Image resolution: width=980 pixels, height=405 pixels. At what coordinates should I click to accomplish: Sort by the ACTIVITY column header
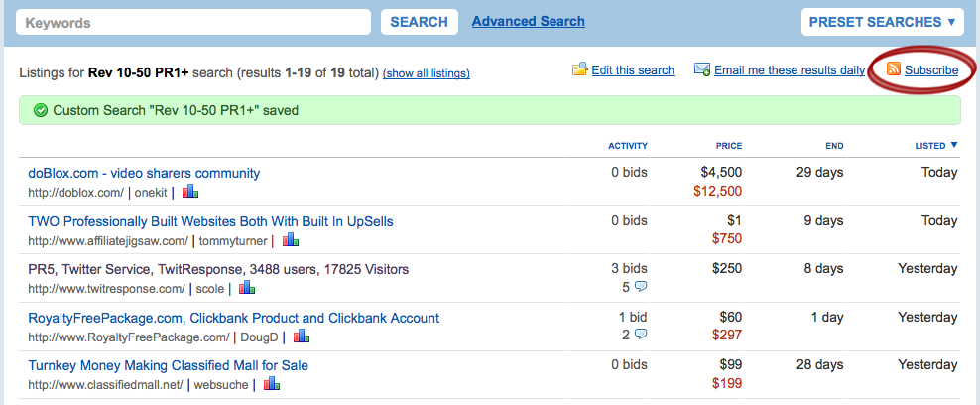628,146
